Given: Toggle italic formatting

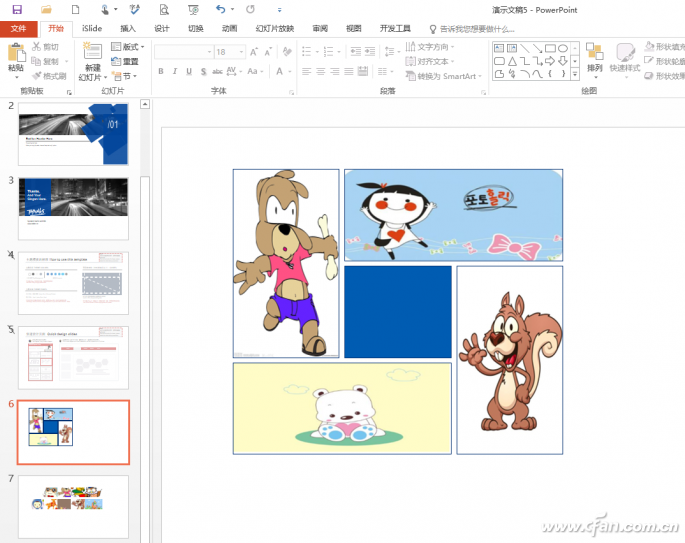Looking at the screenshot, I should 175,71.
